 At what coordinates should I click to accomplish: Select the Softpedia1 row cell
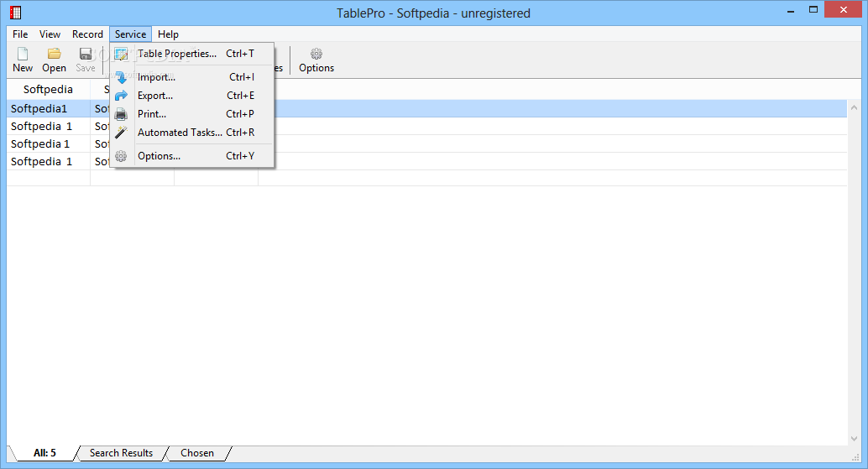coord(48,109)
